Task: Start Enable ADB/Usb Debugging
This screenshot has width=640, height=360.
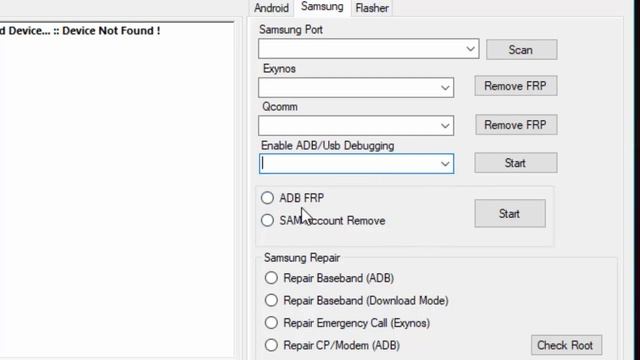Action: pyautogui.click(x=516, y=163)
